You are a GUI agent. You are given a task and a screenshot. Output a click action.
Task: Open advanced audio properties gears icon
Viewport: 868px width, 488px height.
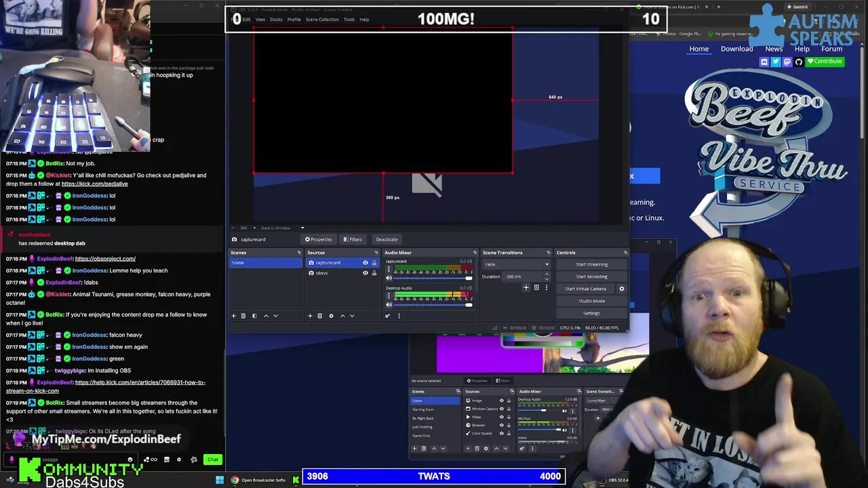tap(388, 316)
